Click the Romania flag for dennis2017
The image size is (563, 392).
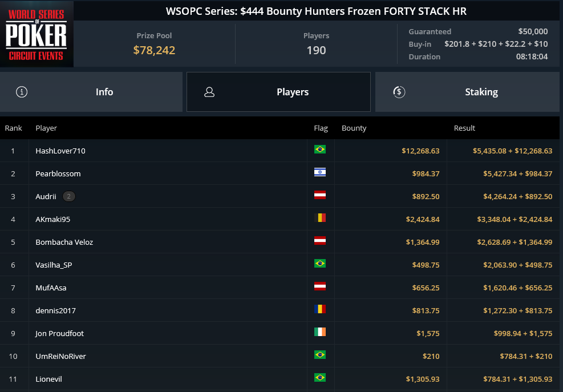point(320,309)
